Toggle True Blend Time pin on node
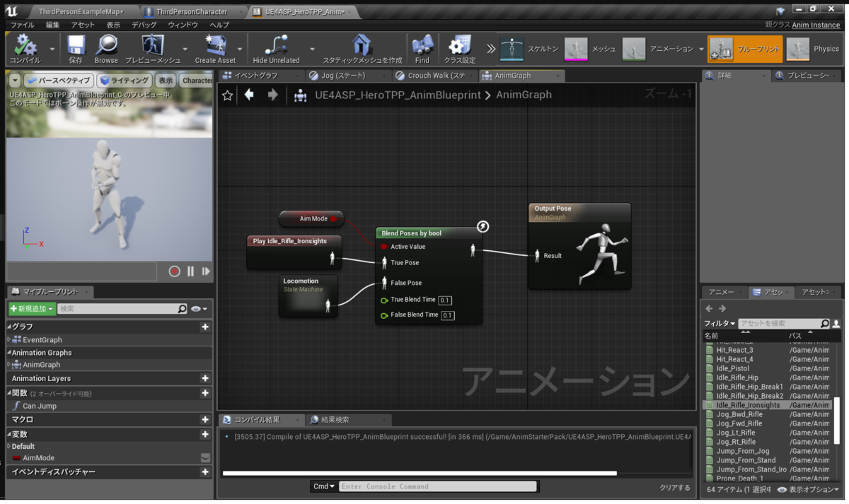The width and height of the screenshot is (849, 504). coord(384,300)
